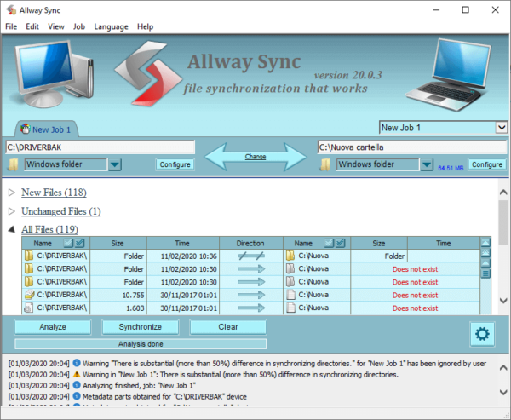This screenshot has height=420, width=511.
Task: Click the direction arrow in the 10.755 row
Action: click(x=251, y=295)
